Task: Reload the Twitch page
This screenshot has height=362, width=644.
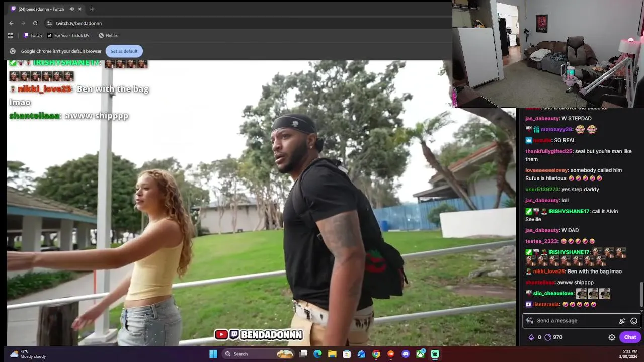Action: point(35,23)
